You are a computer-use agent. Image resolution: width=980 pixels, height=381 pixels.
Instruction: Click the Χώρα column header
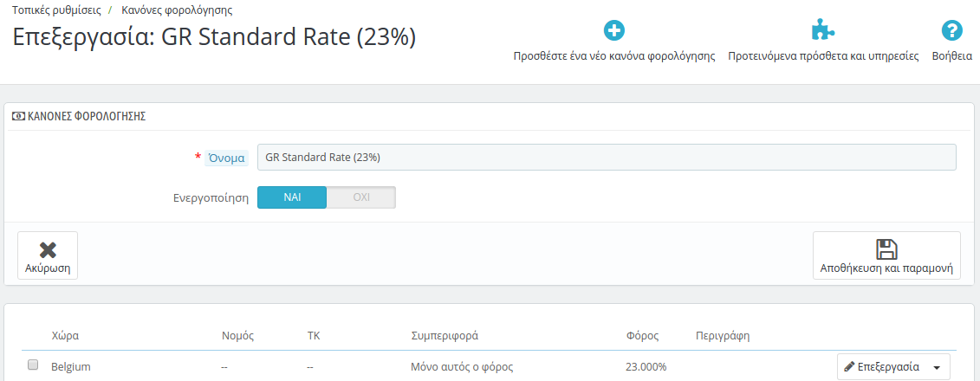tap(66, 335)
